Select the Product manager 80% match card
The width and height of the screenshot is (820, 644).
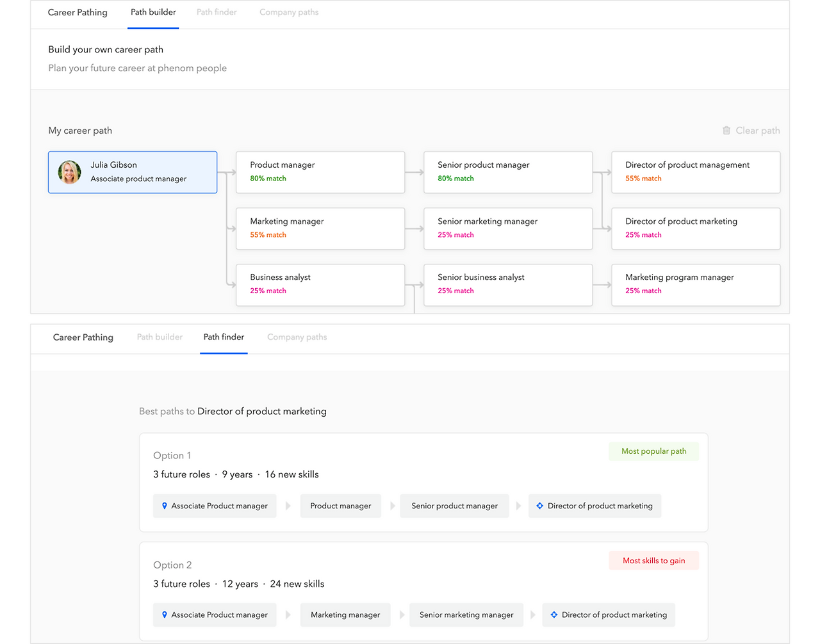coord(320,172)
